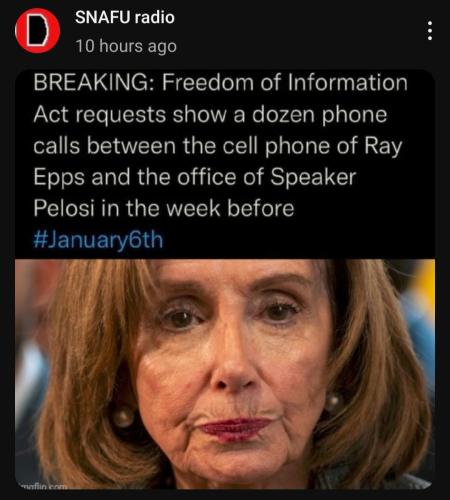Viewport: 450px width, 500px height.
Task: Tap the left eye in the photo
Action: (x=182, y=318)
